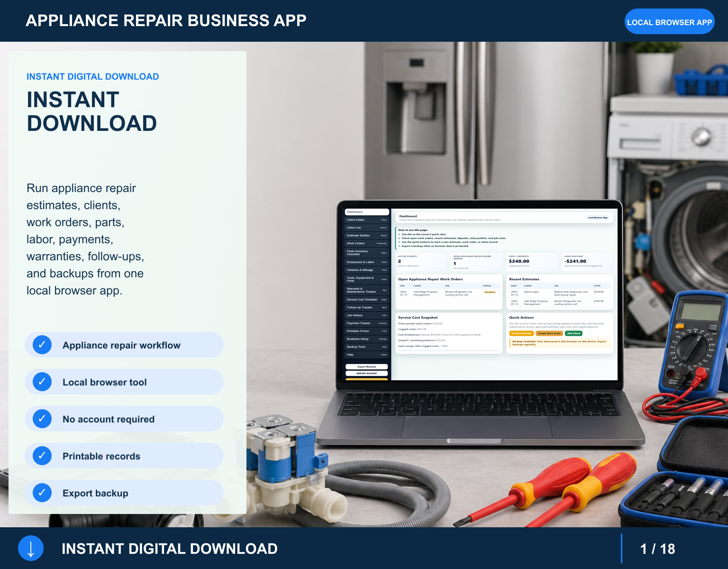The height and width of the screenshot is (569, 728).
Task: Click the Appliance repair workflow feature pill
Action: [x=124, y=345]
